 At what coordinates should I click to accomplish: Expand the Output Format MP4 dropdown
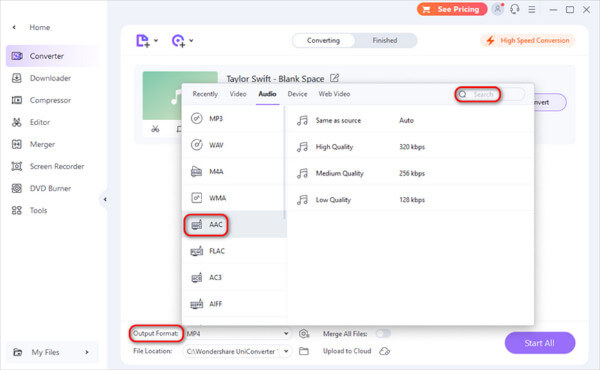237,334
